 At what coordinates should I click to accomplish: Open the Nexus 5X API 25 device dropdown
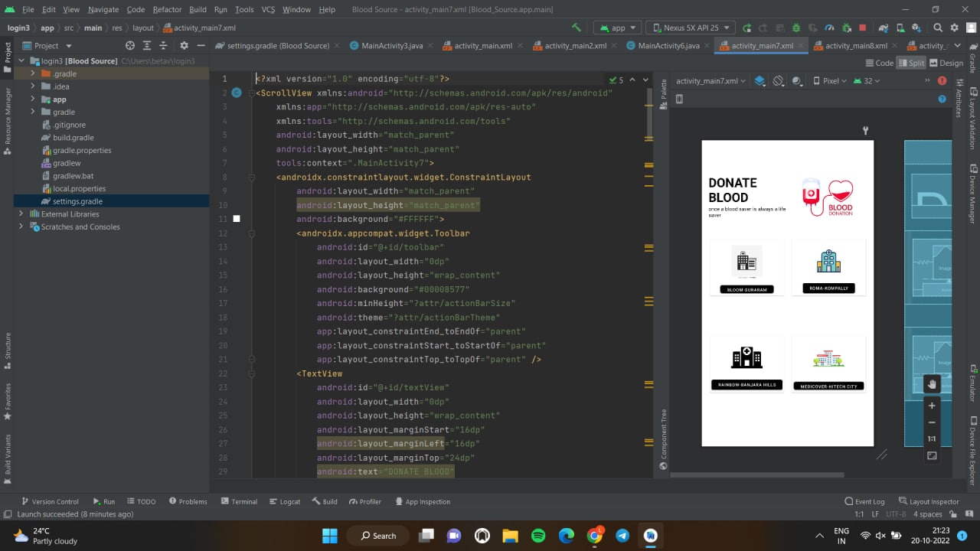pos(691,28)
